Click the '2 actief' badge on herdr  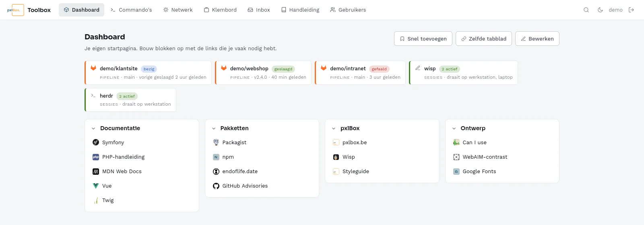click(127, 96)
